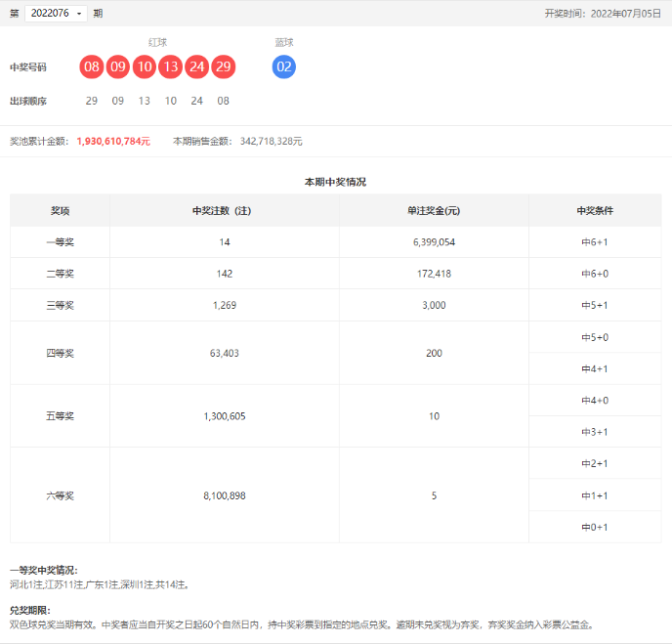This screenshot has width=672, height=644.
Task: Click first drawn-order number 29
Action: [x=92, y=101]
